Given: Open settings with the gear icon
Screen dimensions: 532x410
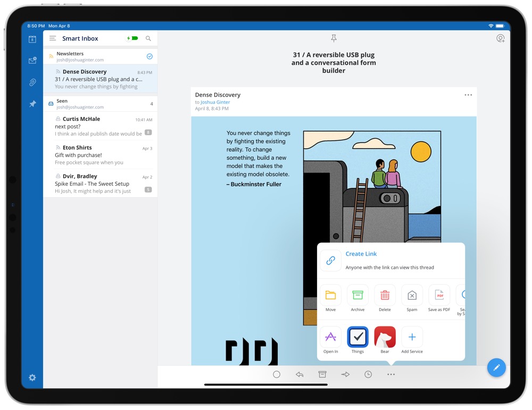Looking at the screenshot, I should [32, 378].
